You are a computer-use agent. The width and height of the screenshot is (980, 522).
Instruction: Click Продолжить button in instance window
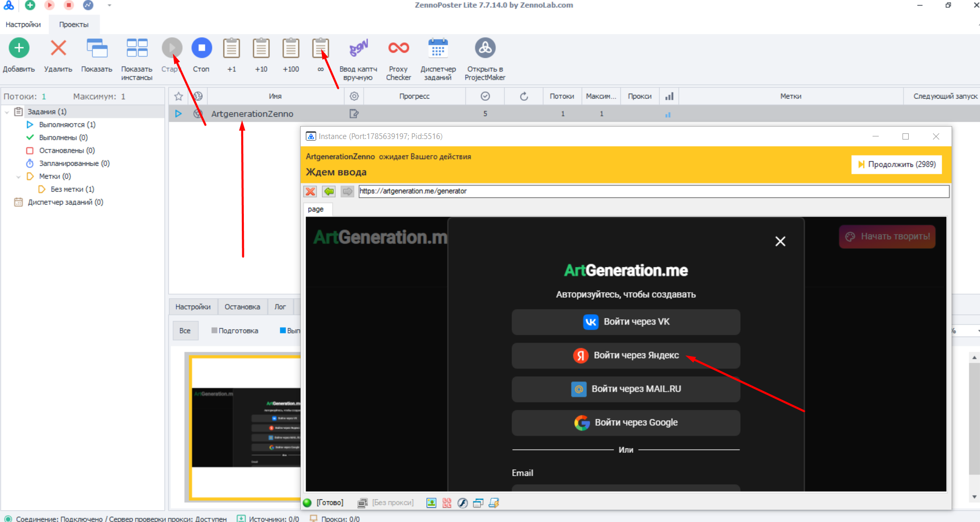point(896,164)
